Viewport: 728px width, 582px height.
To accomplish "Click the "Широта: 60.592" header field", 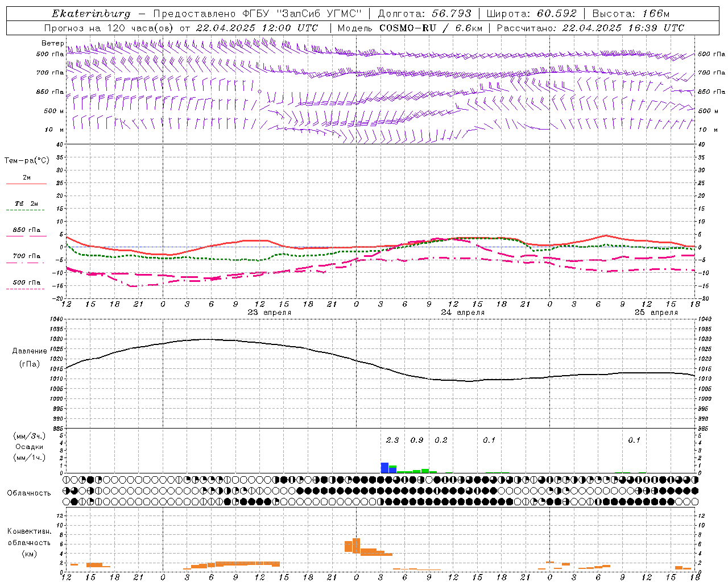I will pyautogui.click(x=531, y=14).
